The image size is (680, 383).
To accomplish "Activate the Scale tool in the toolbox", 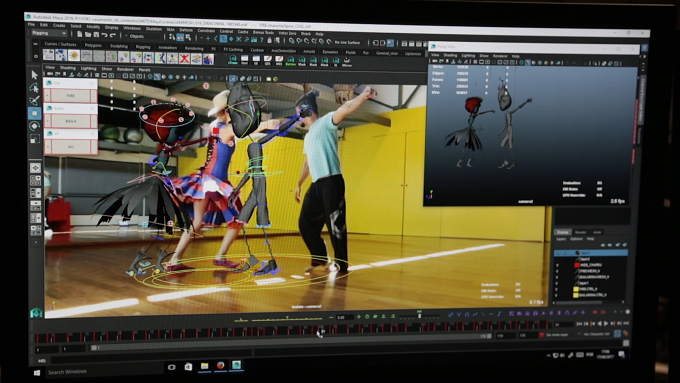I will tap(35, 139).
